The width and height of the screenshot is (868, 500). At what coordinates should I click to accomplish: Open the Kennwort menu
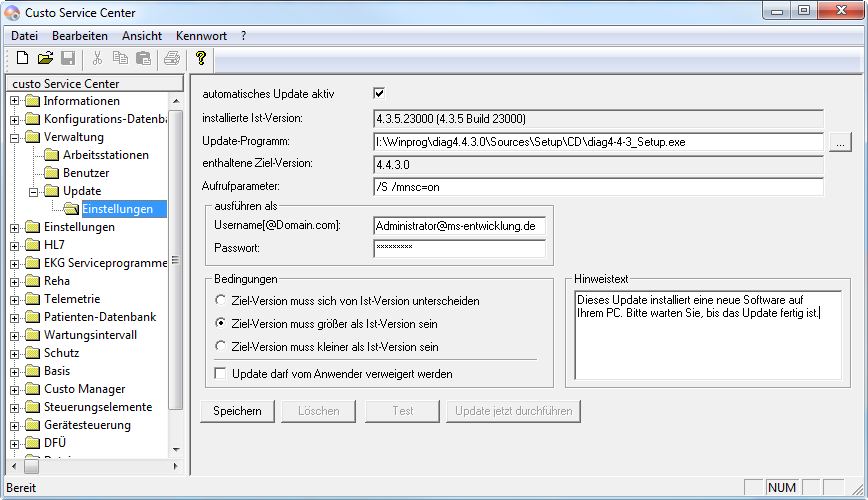[x=202, y=35]
